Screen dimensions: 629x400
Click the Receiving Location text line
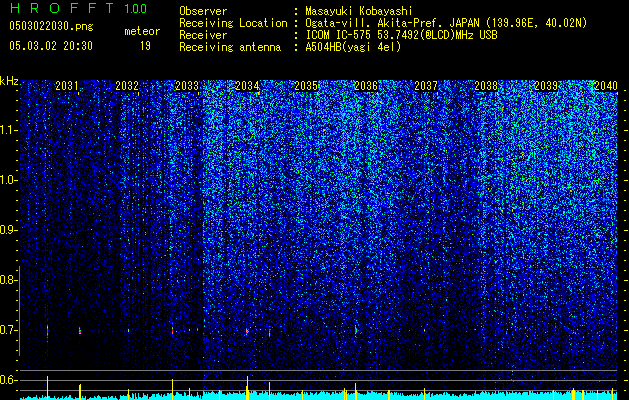(x=383, y=23)
